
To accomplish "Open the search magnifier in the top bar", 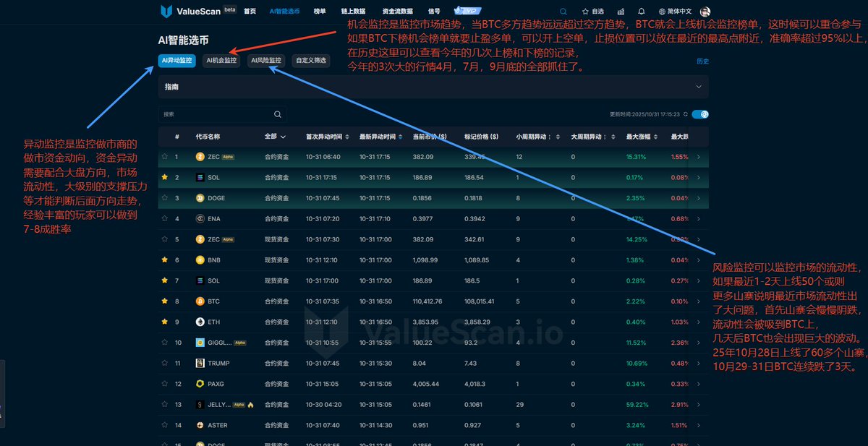I will pyautogui.click(x=564, y=12).
